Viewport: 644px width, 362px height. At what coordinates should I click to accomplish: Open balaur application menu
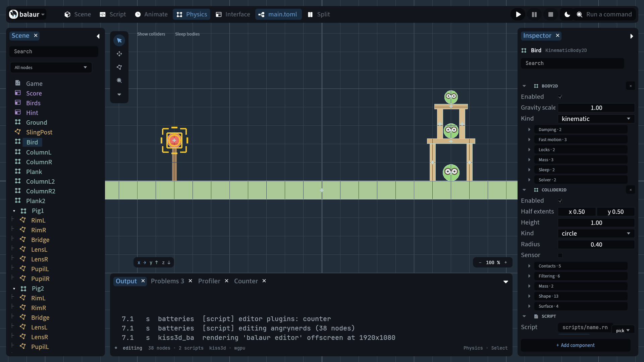[x=27, y=14]
